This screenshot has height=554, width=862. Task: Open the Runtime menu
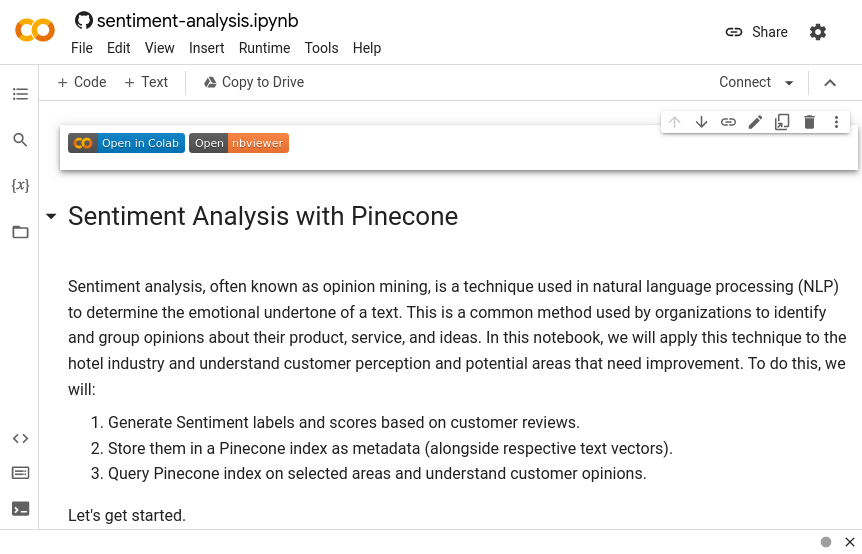click(x=264, y=48)
